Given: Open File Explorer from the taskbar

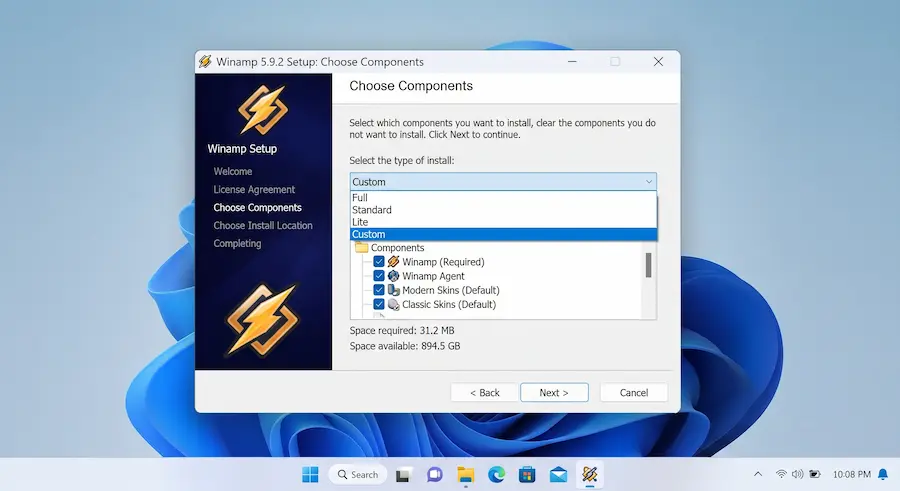Looking at the screenshot, I should (465, 474).
